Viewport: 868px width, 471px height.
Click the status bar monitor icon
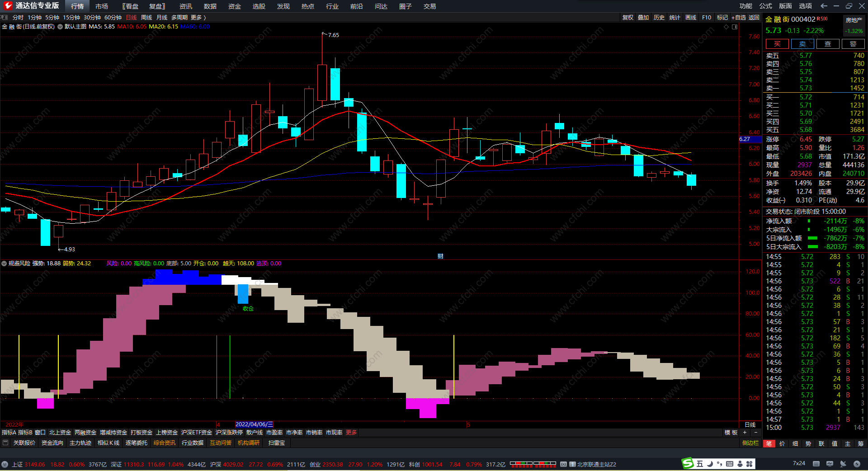pos(830,464)
